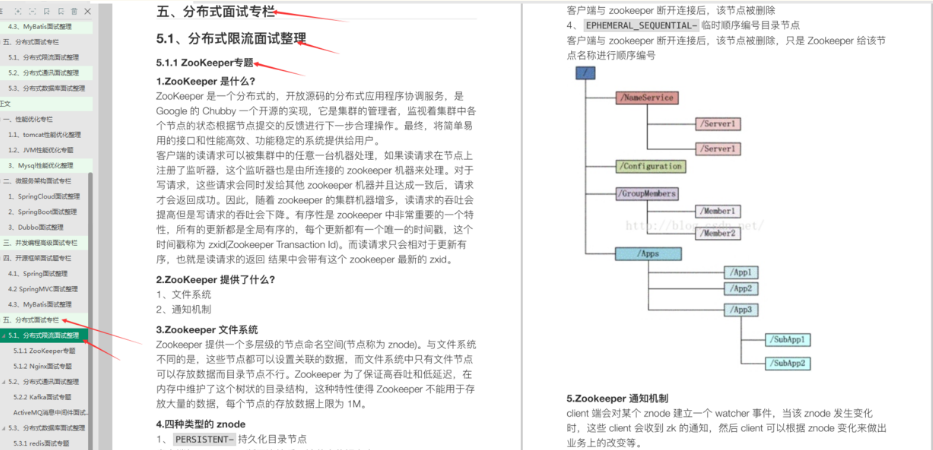Jump to 1.1、tomcat性能优化整理 in outline
Screen dimensions: 933x450
[x=45, y=135]
